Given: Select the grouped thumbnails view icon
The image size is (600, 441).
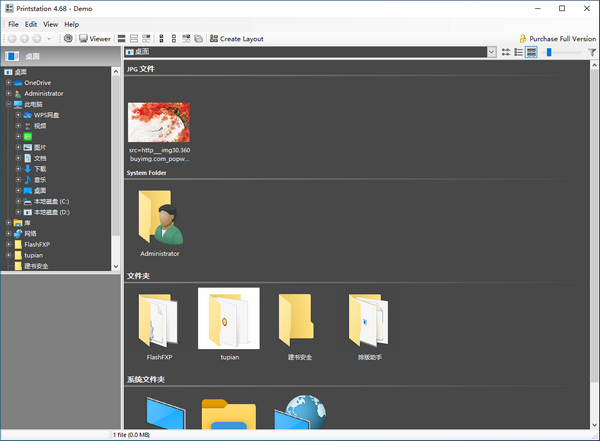Looking at the screenshot, I should point(532,52).
